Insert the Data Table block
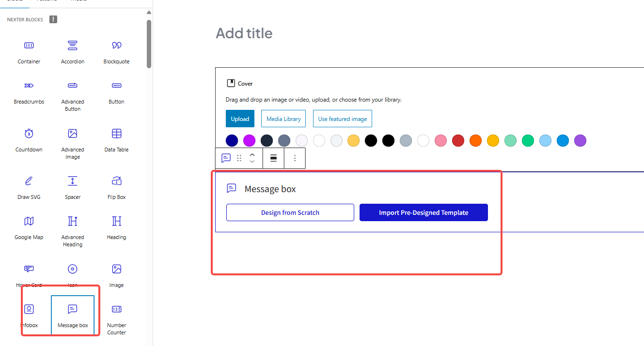Image resolution: width=644 pixels, height=346 pixels. (116, 139)
